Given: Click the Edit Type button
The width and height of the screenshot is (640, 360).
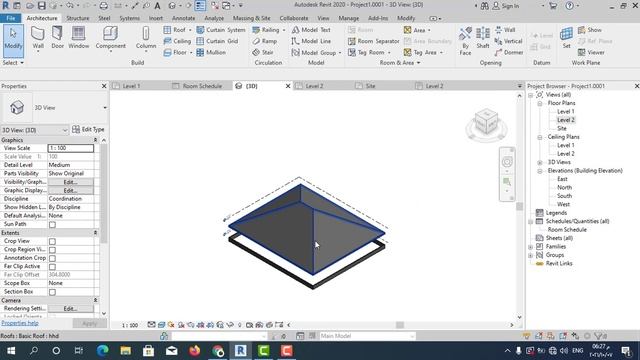Looking at the screenshot, I should [x=88, y=129].
